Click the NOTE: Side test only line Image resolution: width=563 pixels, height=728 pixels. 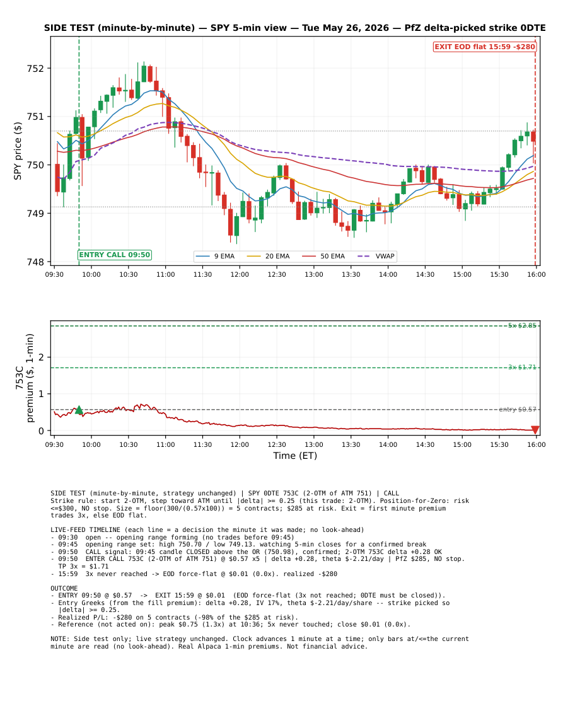click(260, 642)
